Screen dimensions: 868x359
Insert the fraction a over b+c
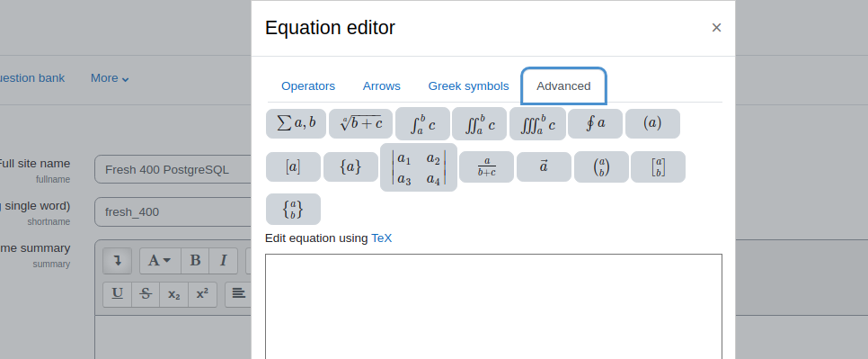point(487,166)
